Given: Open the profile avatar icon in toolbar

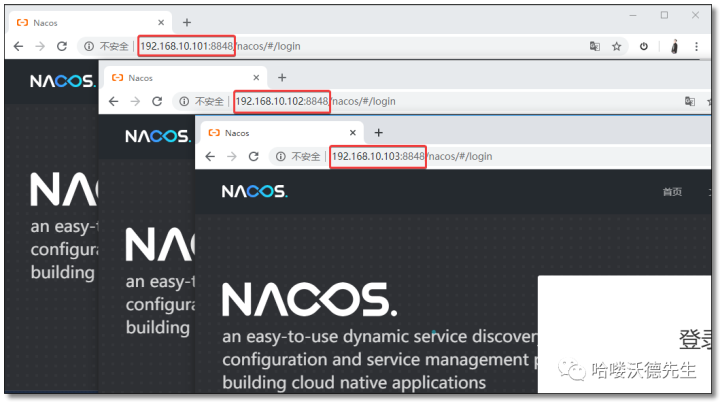Looking at the screenshot, I should click(x=675, y=46).
